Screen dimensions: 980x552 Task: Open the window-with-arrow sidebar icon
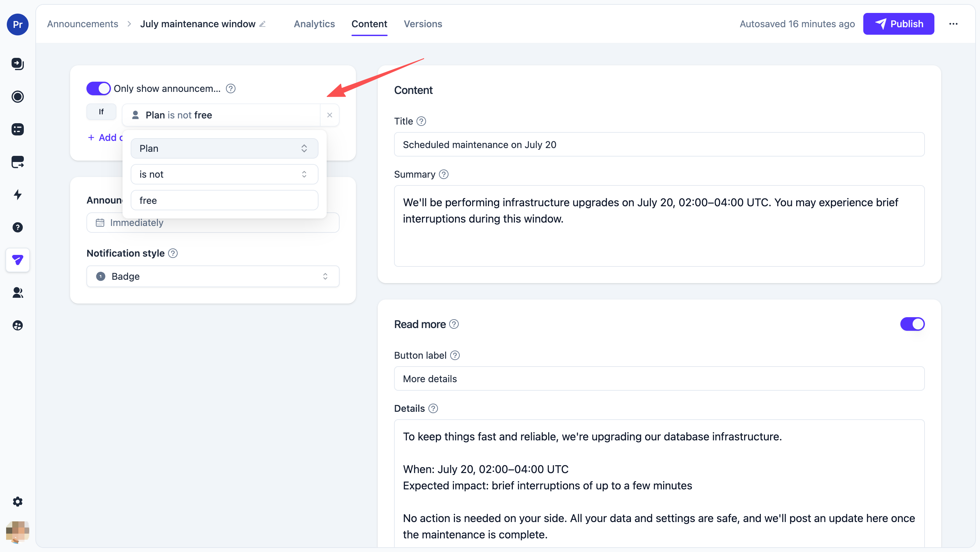click(17, 162)
